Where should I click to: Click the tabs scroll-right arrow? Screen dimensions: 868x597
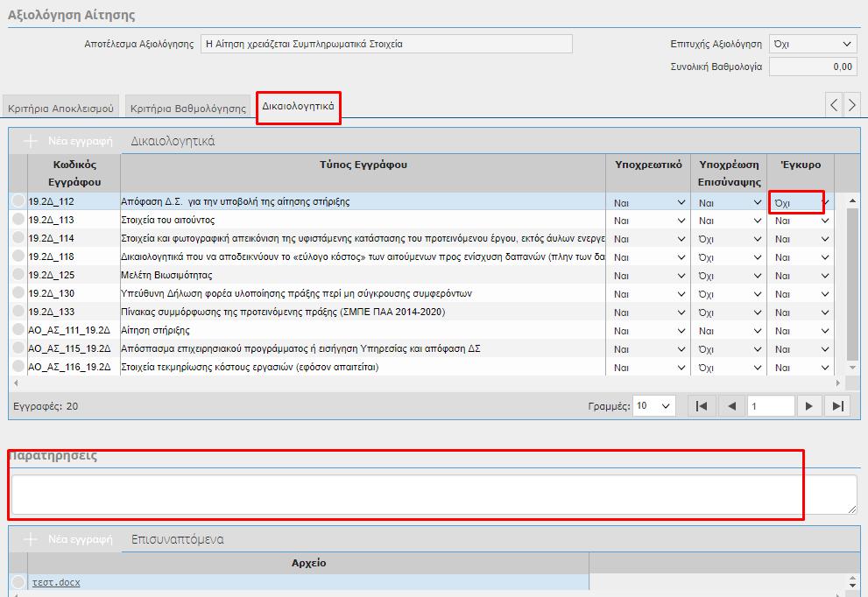pyautogui.click(x=852, y=104)
